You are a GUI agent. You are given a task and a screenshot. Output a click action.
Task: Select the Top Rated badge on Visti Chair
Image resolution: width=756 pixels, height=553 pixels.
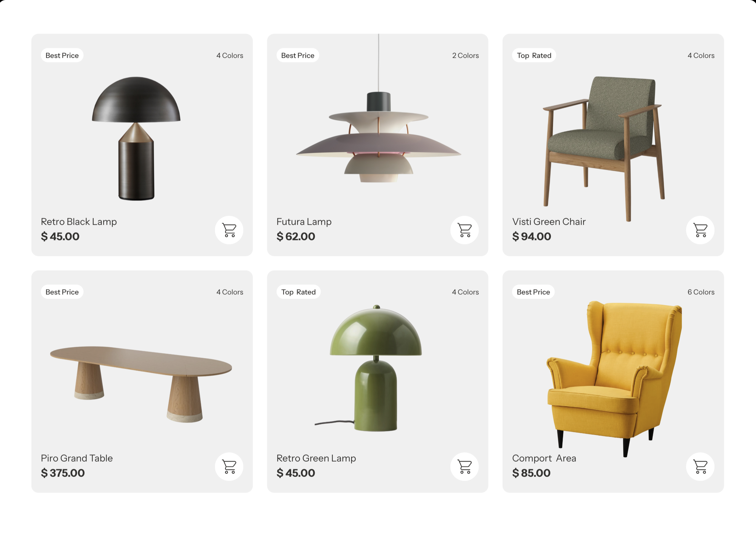534,55
